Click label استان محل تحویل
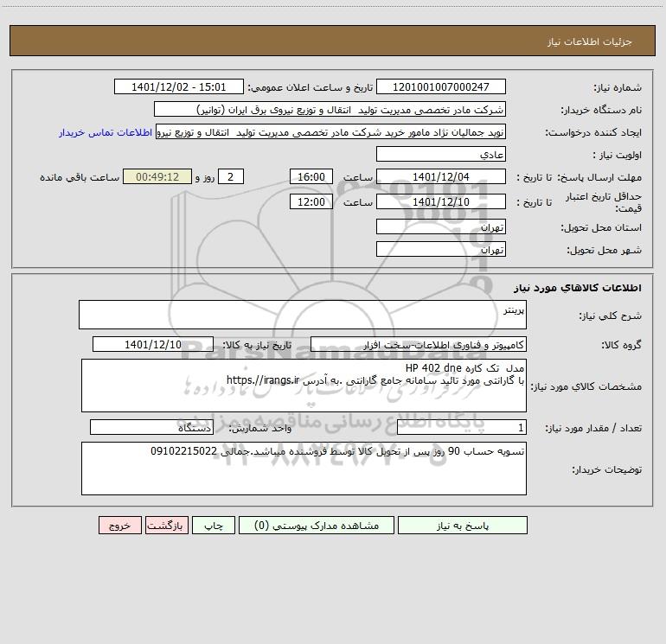666x644 pixels. (x=601, y=227)
